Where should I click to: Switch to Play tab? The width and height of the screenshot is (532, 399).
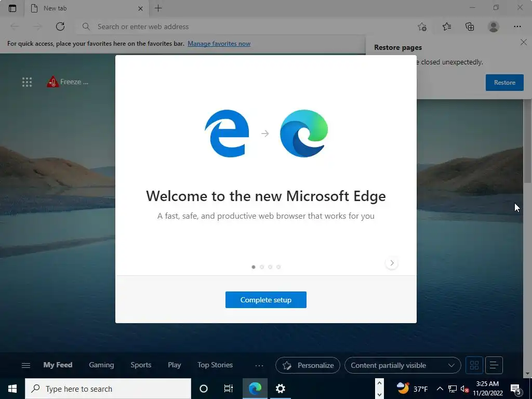pyautogui.click(x=175, y=365)
